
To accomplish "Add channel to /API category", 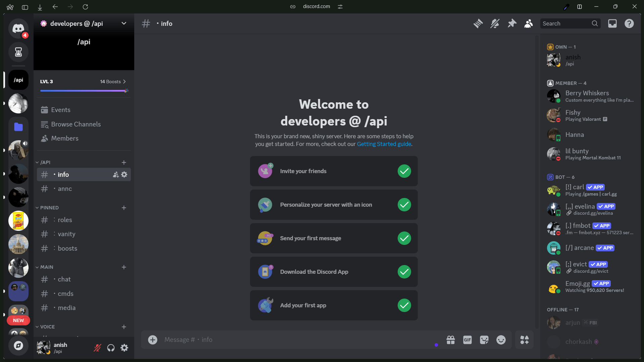I will 124,162.
